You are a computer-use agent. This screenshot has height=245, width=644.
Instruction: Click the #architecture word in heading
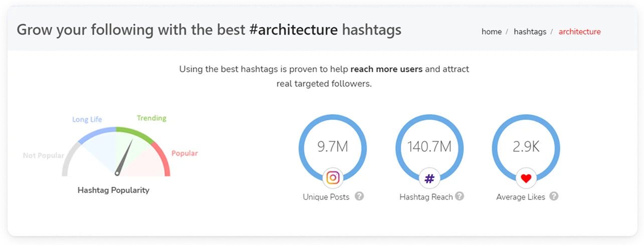click(293, 30)
